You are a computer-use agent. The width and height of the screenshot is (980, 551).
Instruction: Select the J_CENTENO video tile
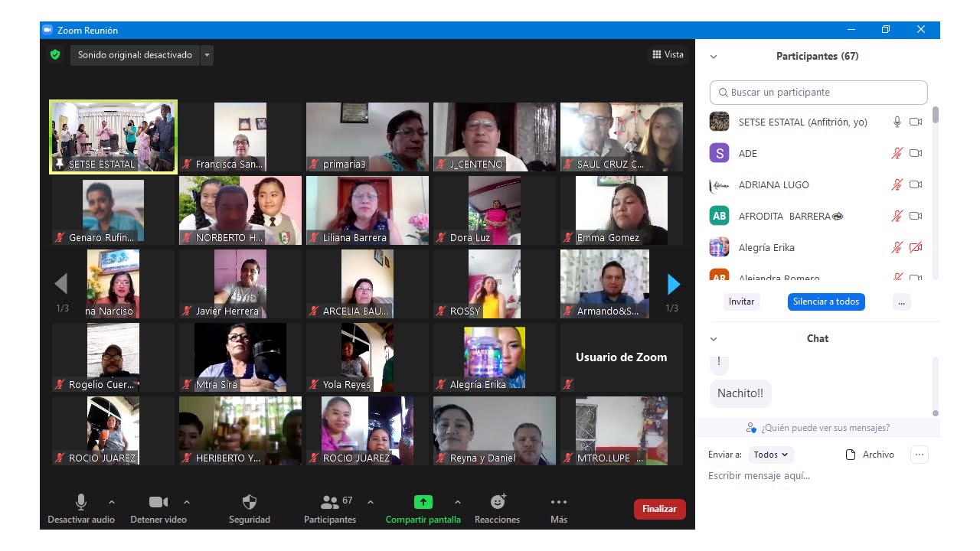coord(495,137)
